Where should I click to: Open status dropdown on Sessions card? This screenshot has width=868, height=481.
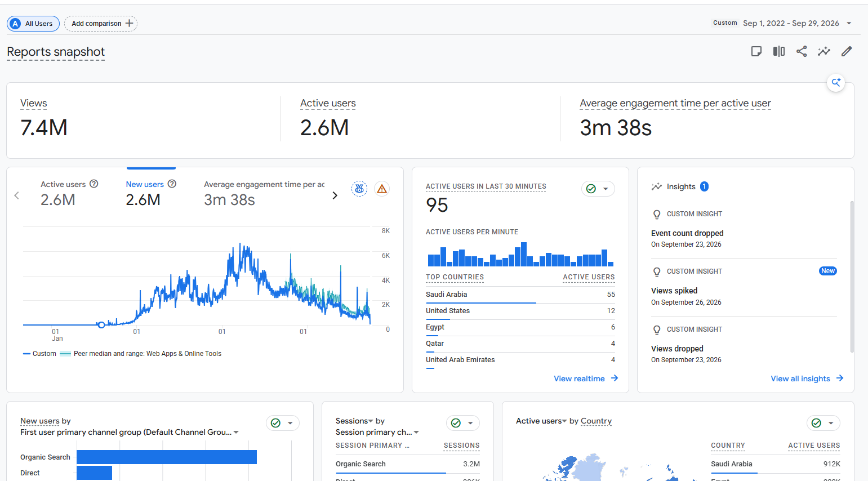463,423
